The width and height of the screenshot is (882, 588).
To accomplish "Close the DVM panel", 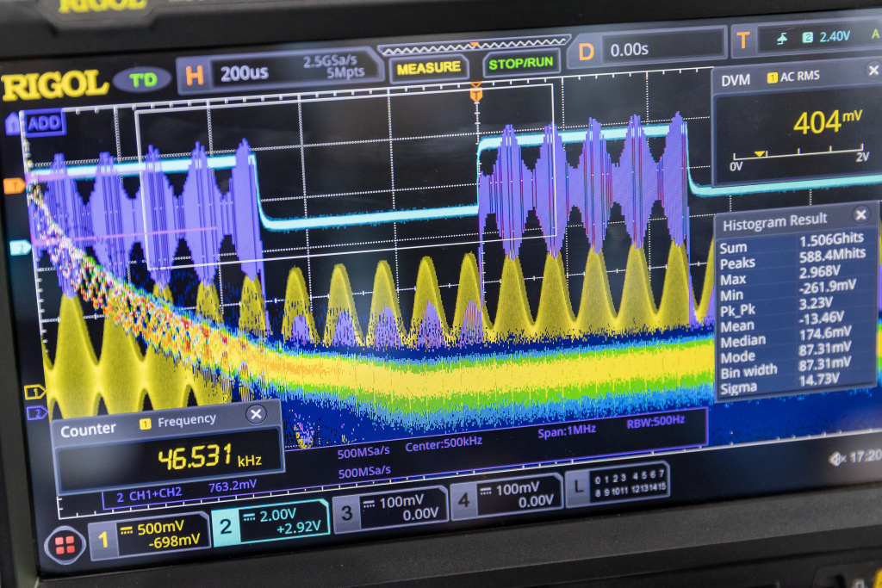I will pyautogui.click(x=873, y=71).
